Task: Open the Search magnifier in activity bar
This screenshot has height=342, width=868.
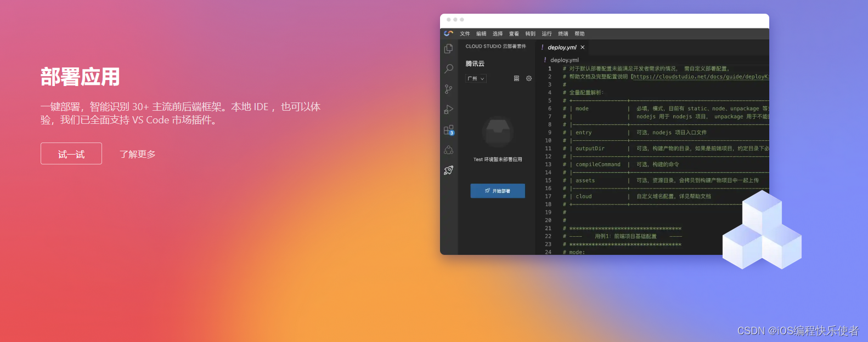Action: 448,69
